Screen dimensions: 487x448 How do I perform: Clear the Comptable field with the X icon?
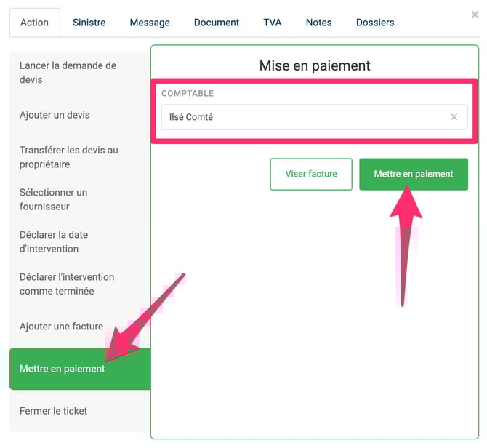(454, 117)
